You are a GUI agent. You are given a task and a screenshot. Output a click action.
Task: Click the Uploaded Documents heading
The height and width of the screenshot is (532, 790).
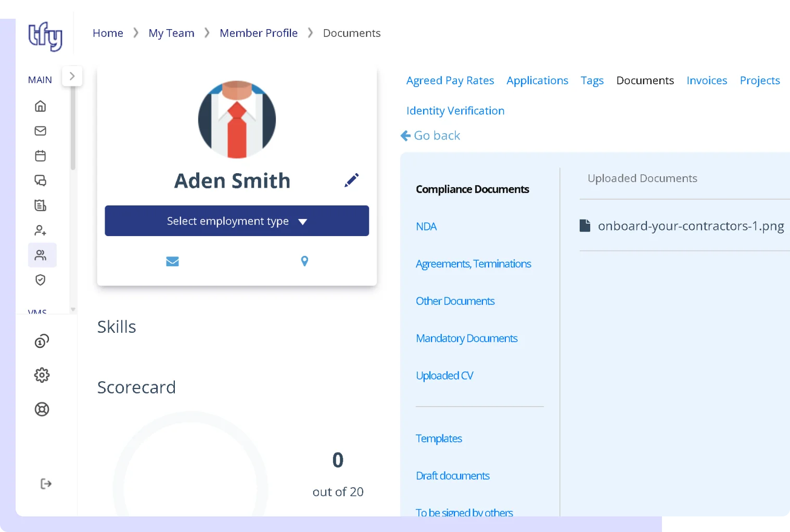pyautogui.click(x=642, y=178)
